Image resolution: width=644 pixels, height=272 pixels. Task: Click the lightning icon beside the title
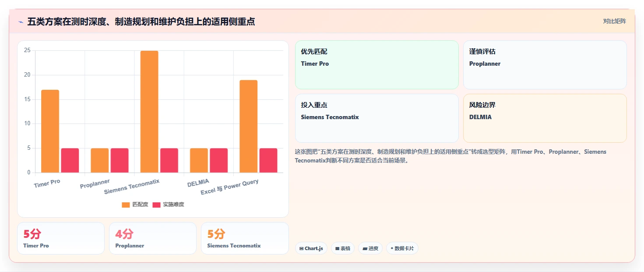(21, 21)
